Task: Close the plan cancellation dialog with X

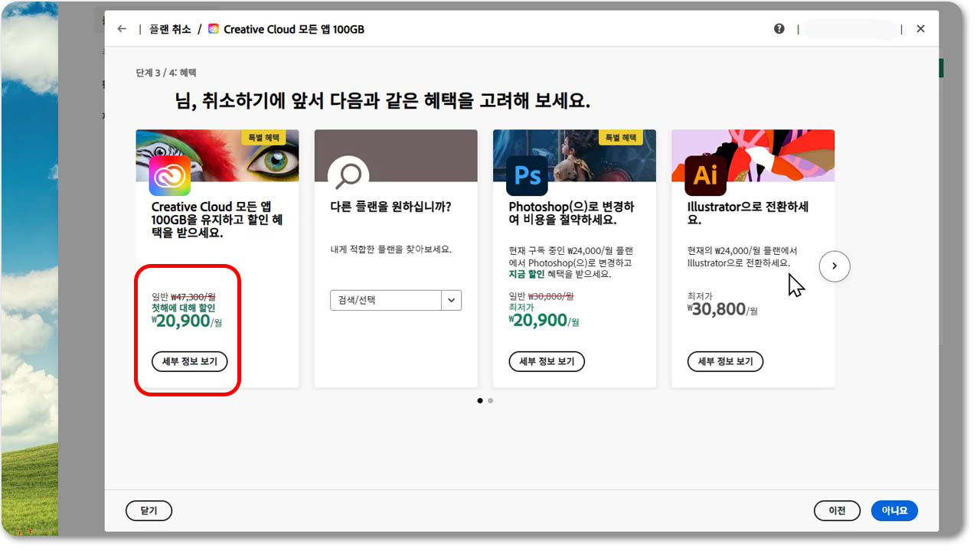Action: click(x=921, y=29)
